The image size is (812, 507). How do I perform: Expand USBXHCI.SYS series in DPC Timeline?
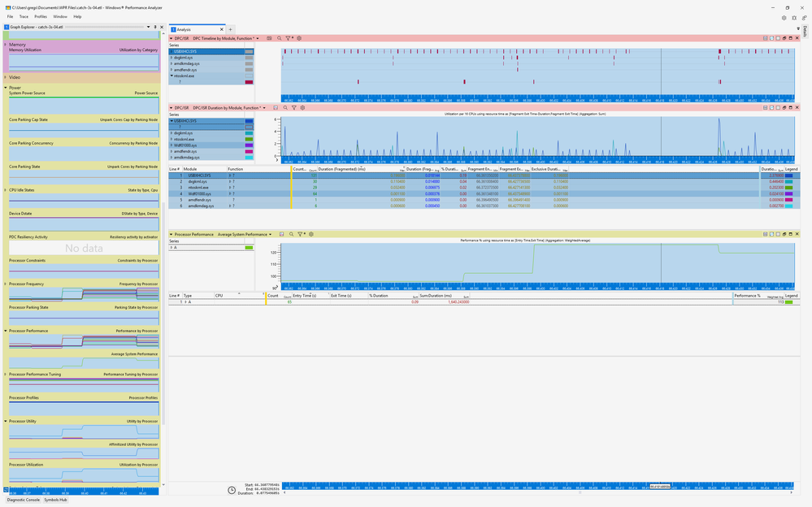172,52
